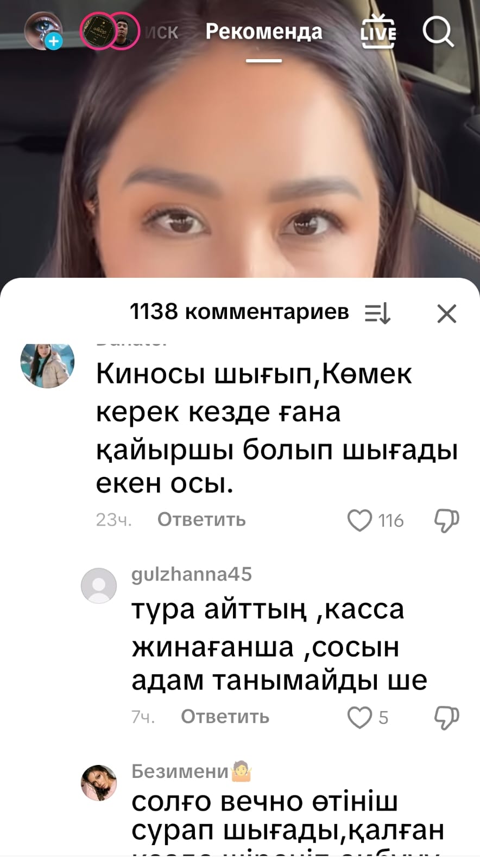The image size is (480, 868).
Task: Tap the profile avatar with plus badge
Action: (45, 31)
